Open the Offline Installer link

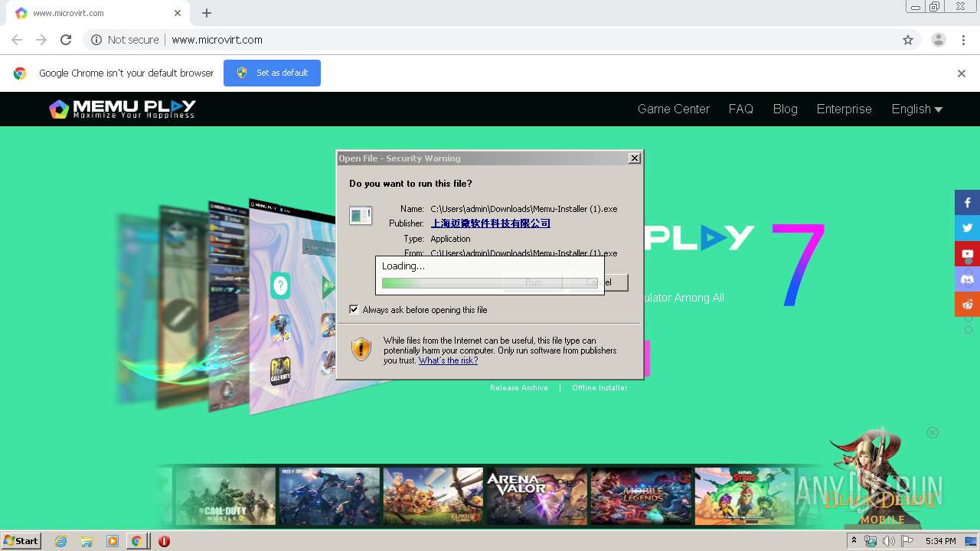click(599, 388)
